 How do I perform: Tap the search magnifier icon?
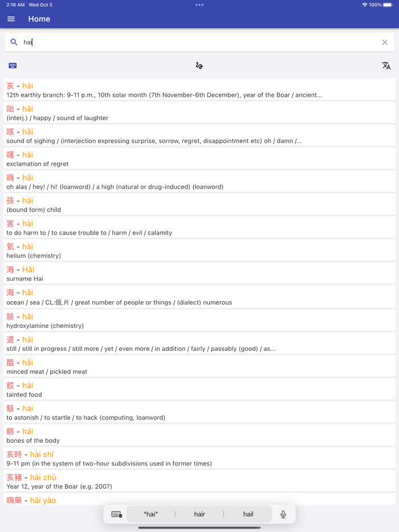point(14,42)
